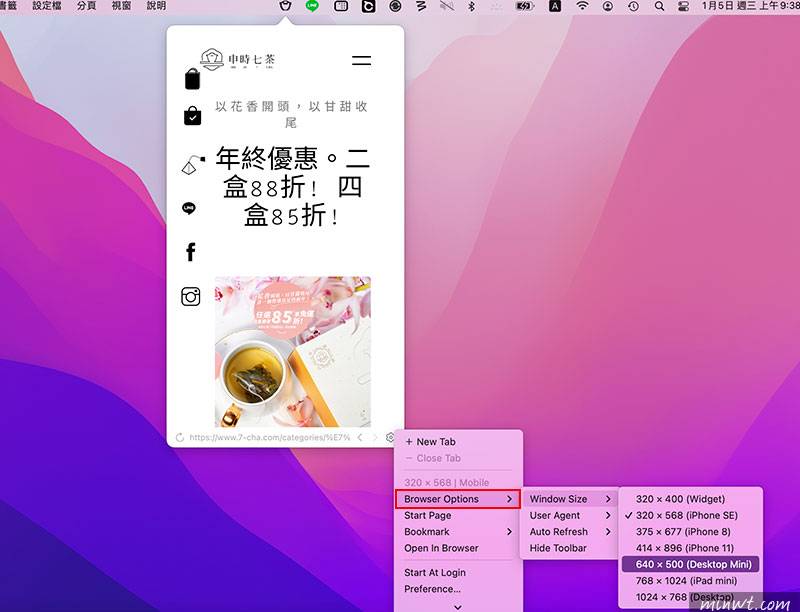Select Hide Toolbar option
The height and width of the screenshot is (612, 800).
(x=570, y=548)
